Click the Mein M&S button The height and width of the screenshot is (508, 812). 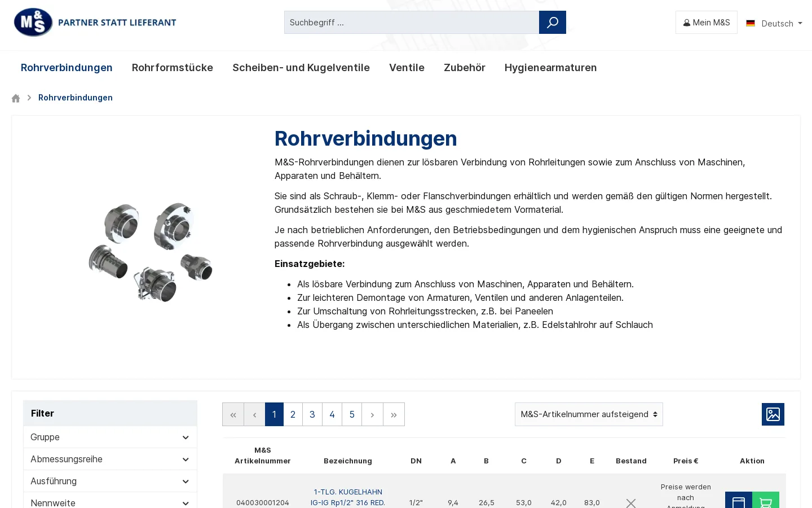coord(707,23)
